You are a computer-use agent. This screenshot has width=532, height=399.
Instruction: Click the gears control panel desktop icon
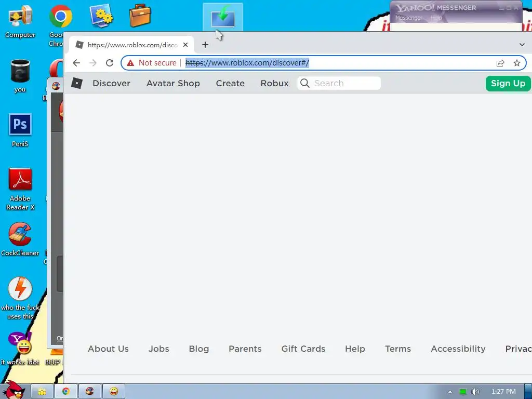click(101, 16)
